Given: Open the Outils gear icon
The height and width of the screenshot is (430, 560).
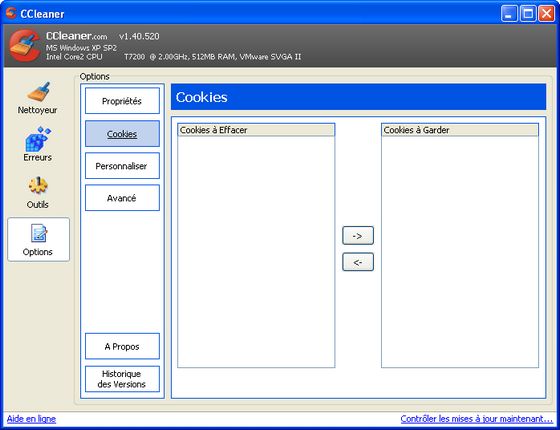Looking at the screenshot, I should [x=38, y=186].
